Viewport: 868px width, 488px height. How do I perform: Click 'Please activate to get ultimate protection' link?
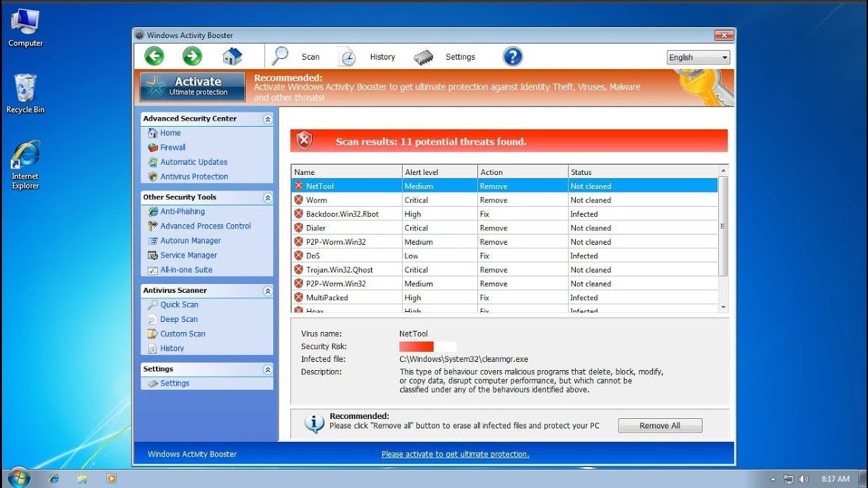[x=455, y=454]
